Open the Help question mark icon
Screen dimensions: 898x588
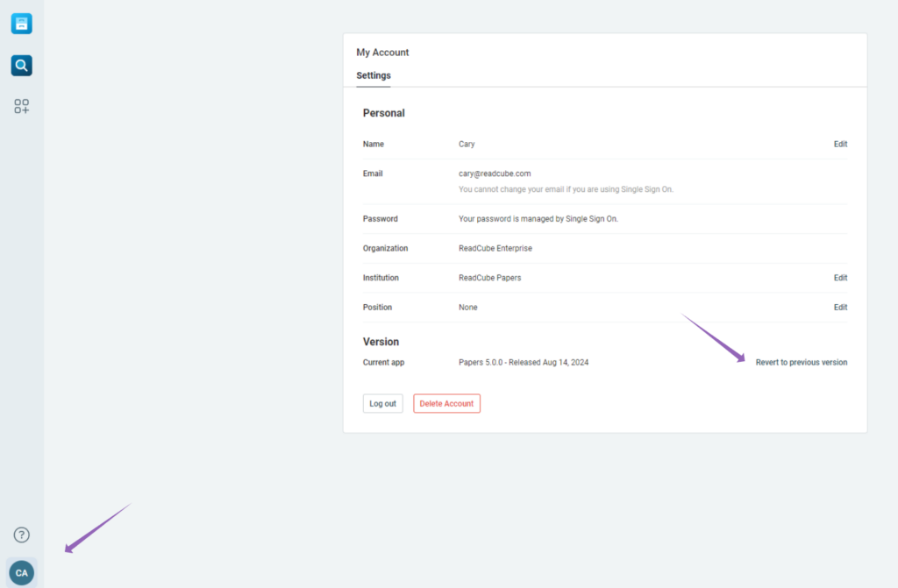point(22,535)
